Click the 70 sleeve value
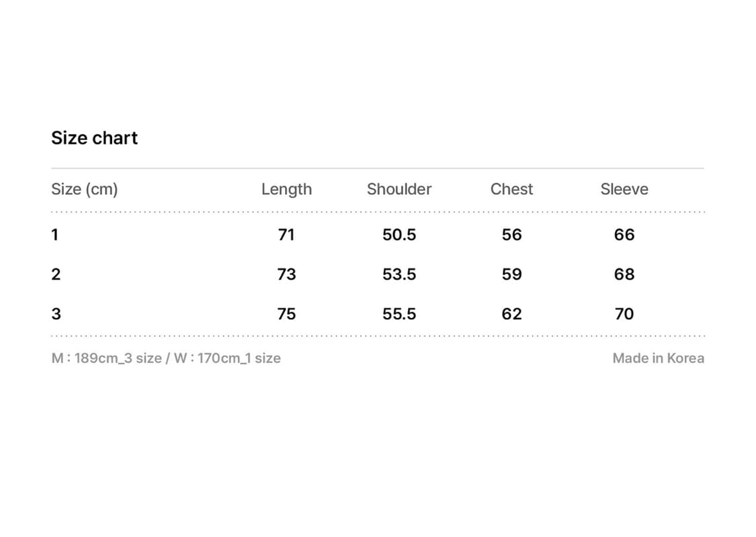The image size is (756, 537). [x=624, y=314]
